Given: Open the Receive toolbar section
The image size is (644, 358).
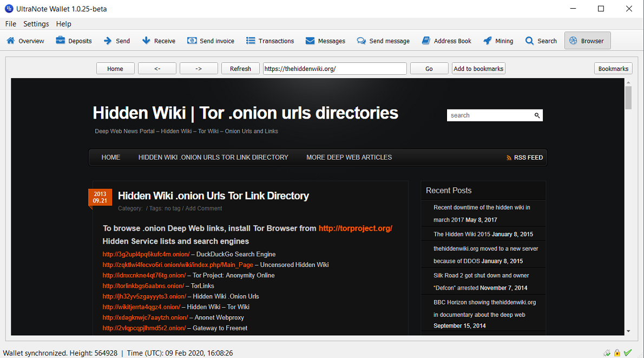Looking at the screenshot, I should click(159, 41).
